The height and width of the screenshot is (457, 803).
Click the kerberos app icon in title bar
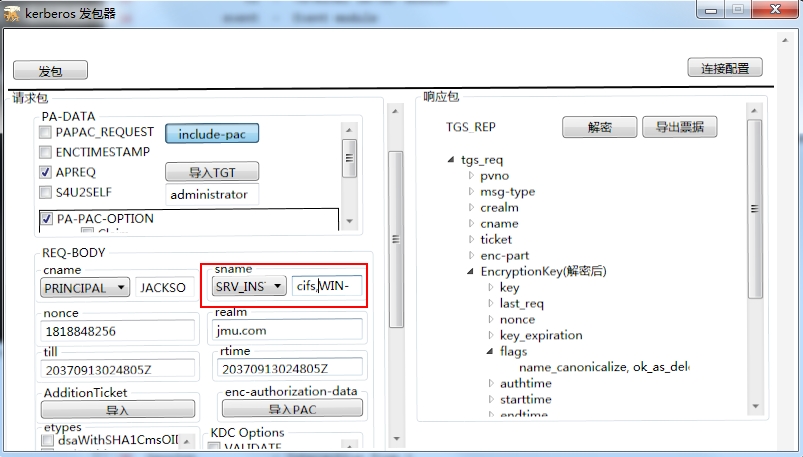pyautogui.click(x=14, y=11)
